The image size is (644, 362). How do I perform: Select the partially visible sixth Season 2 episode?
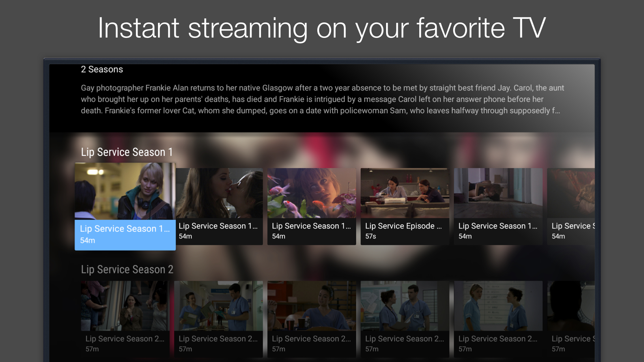click(x=571, y=319)
